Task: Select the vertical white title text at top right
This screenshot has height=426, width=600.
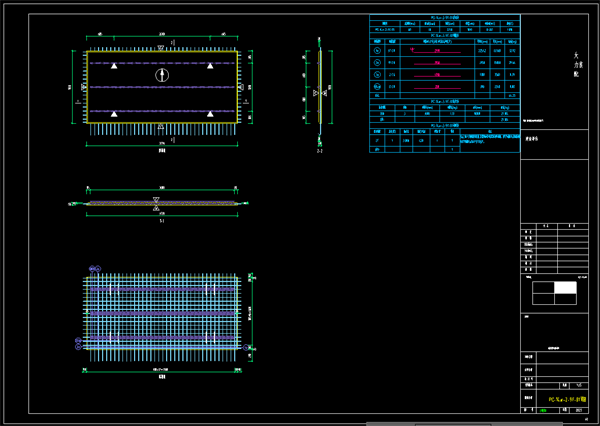Action: point(576,65)
